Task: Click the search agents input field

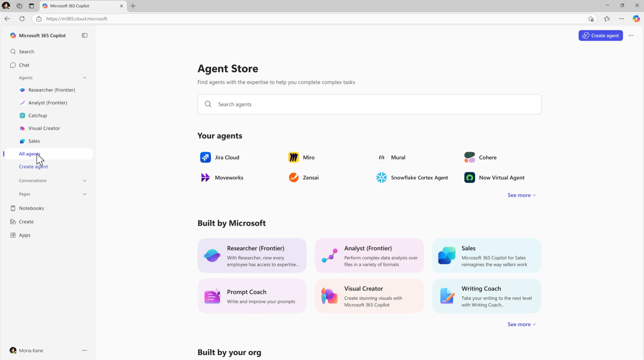Action: point(369,104)
